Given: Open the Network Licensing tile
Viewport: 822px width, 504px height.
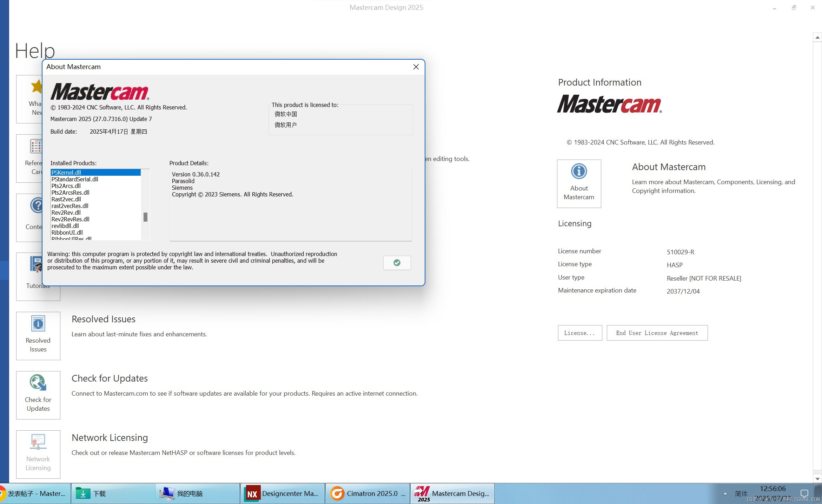Looking at the screenshot, I should [x=38, y=454].
